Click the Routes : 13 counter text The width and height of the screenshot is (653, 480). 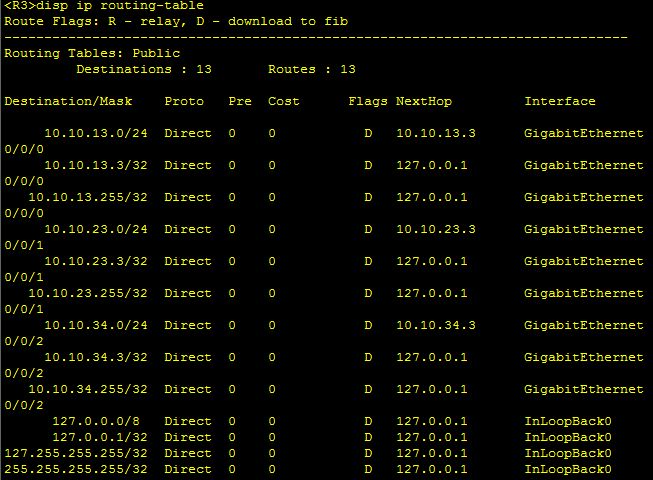pos(312,69)
